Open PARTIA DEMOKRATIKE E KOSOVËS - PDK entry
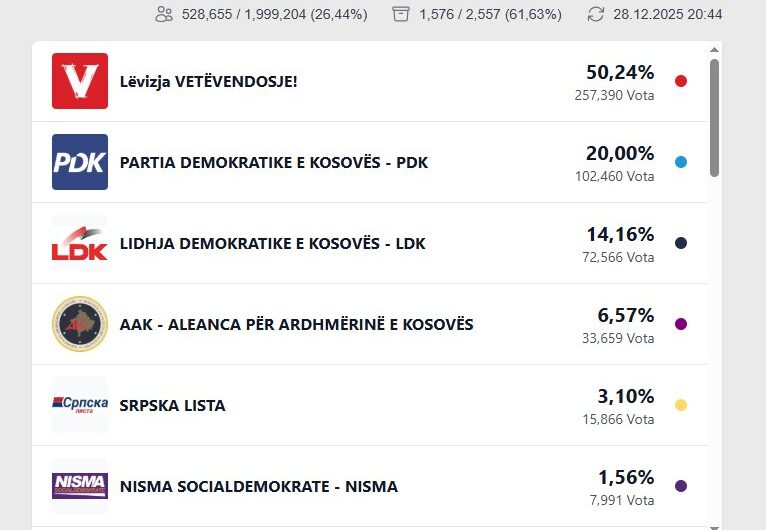 [273, 162]
